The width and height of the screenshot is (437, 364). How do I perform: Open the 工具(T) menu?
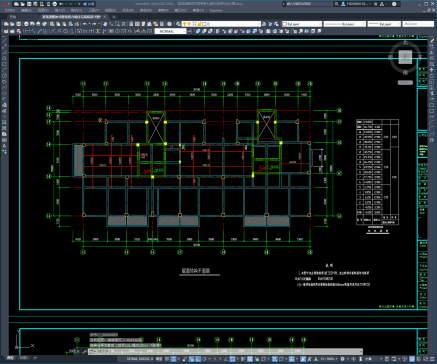click(x=93, y=10)
